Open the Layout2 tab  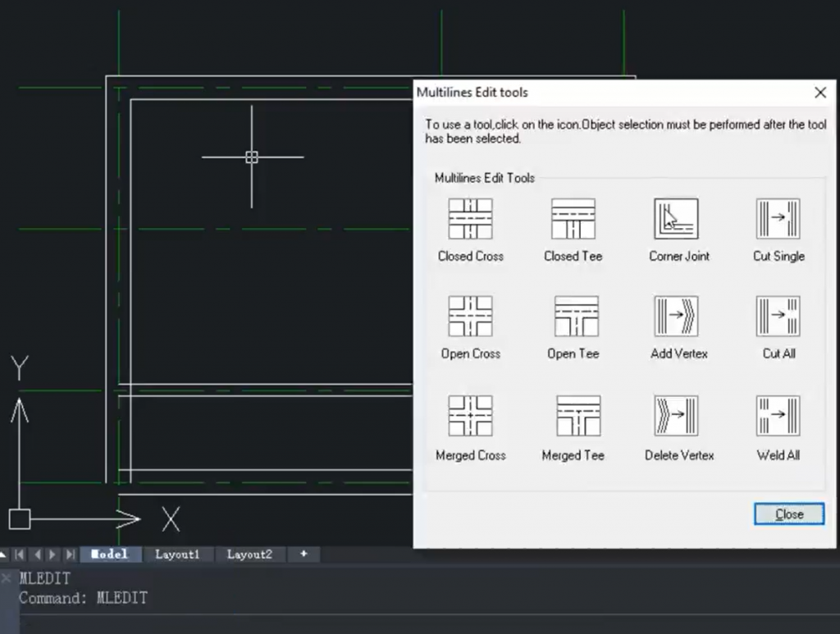[249, 554]
